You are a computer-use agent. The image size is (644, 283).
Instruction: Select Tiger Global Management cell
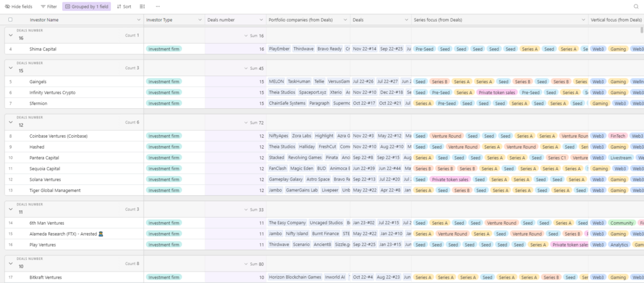click(55, 190)
